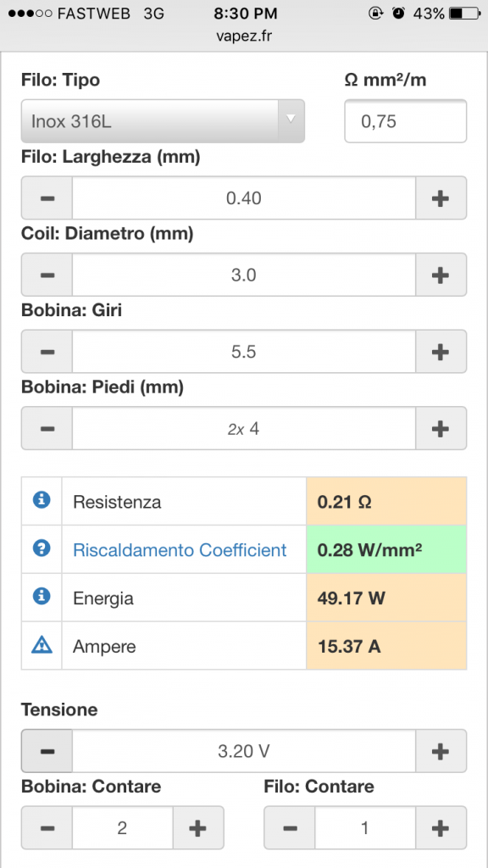Decrease Filo Contare with minus button
This screenshot has width=488, height=868.
290,828
